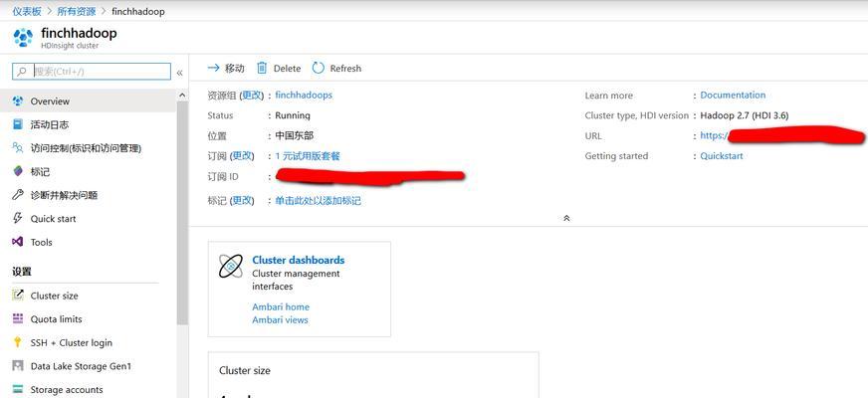Click the Data Lake Storage Gen1 icon
The height and width of the screenshot is (398, 868).
tap(18, 366)
